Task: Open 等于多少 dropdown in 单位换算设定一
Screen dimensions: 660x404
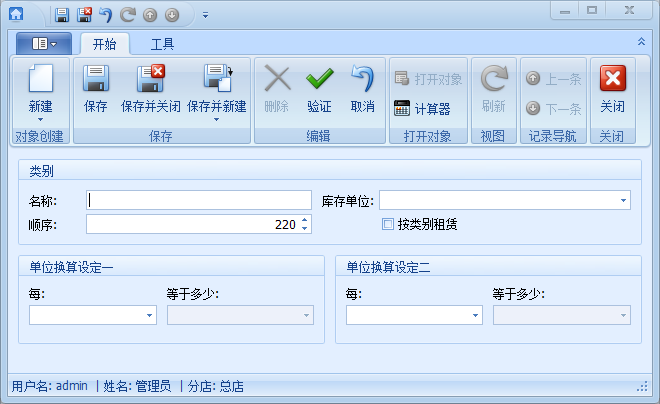Action: point(306,315)
